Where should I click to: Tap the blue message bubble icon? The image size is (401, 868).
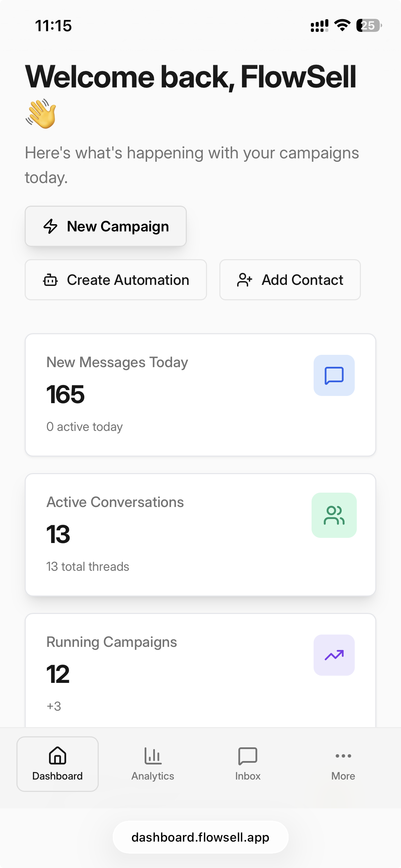(x=334, y=375)
